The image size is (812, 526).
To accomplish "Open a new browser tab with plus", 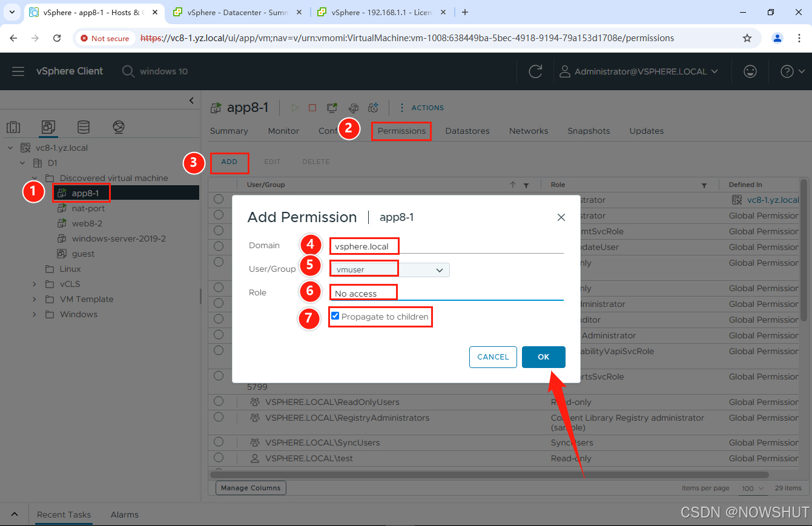I will pyautogui.click(x=465, y=12).
